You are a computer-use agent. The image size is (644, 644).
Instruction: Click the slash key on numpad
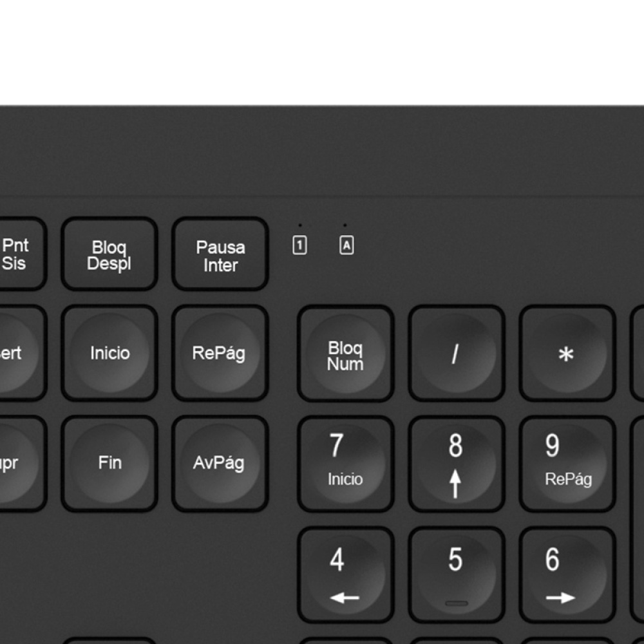[x=457, y=353]
